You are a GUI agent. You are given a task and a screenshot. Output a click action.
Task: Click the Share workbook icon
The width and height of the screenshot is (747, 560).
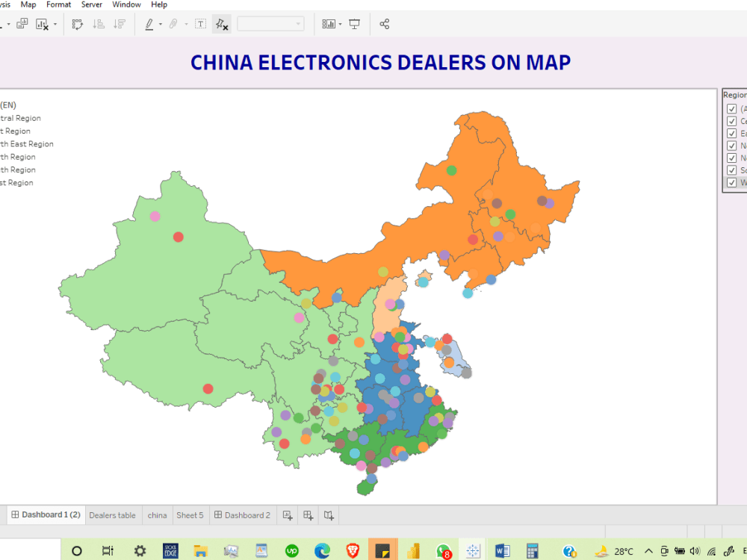tap(385, 24)
